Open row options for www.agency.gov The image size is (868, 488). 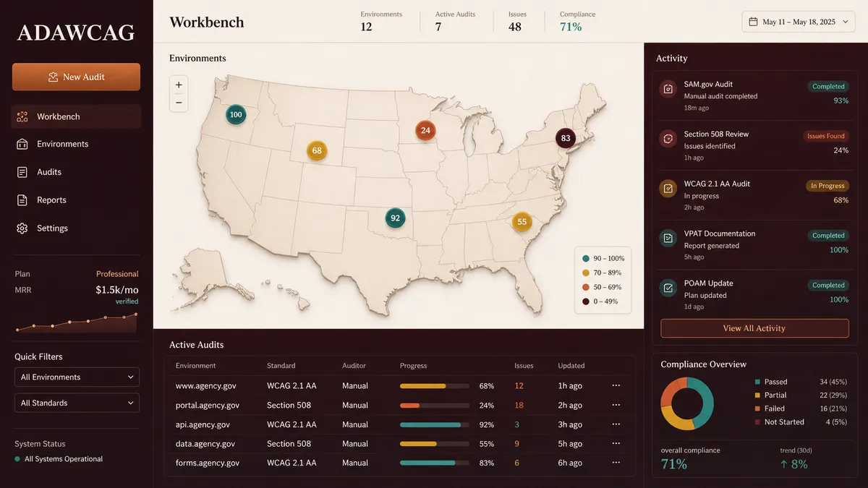click(x=616, y=385)
